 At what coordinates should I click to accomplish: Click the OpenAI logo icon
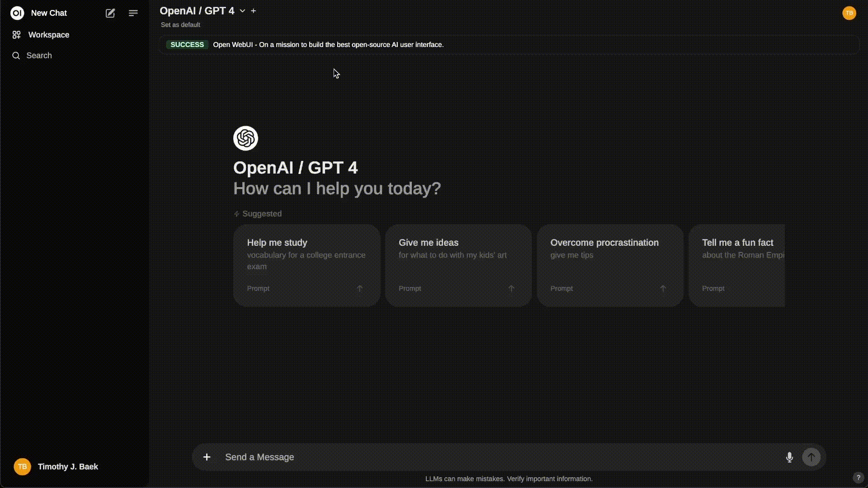(x=245, y=138)
